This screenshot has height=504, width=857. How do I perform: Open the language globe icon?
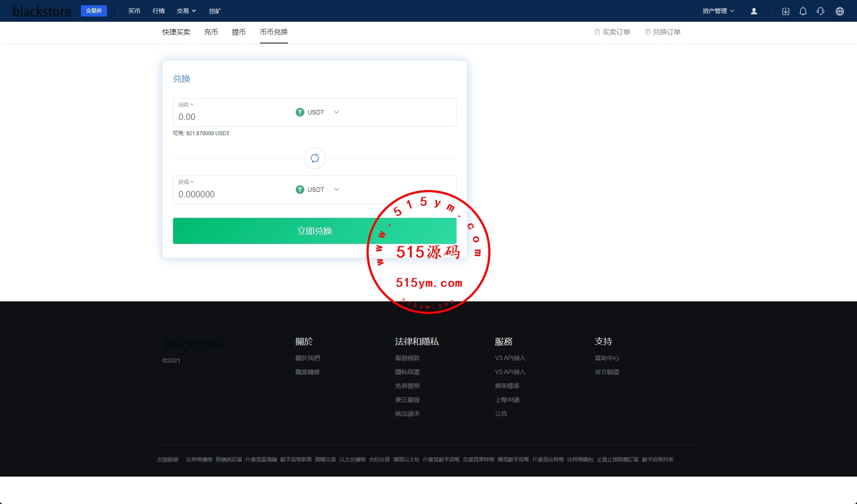click(840, 11)
